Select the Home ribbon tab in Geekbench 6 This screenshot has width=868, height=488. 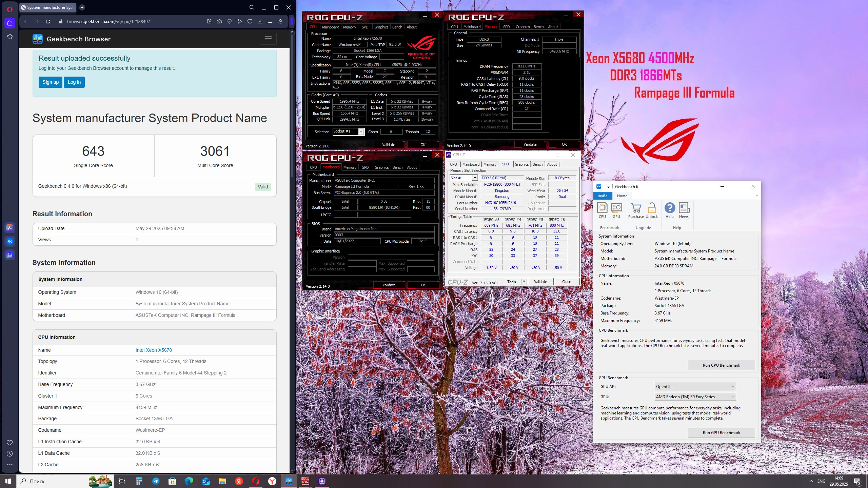coord(622,196)
